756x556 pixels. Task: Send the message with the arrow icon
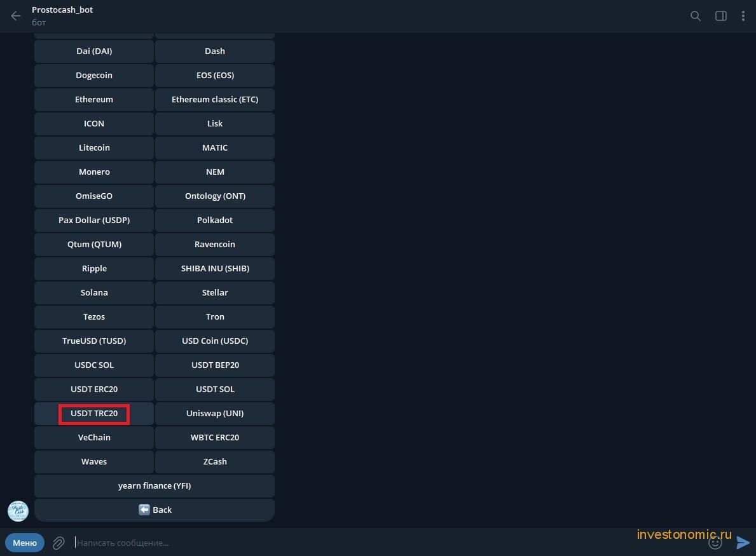click(x=743, y=543)
